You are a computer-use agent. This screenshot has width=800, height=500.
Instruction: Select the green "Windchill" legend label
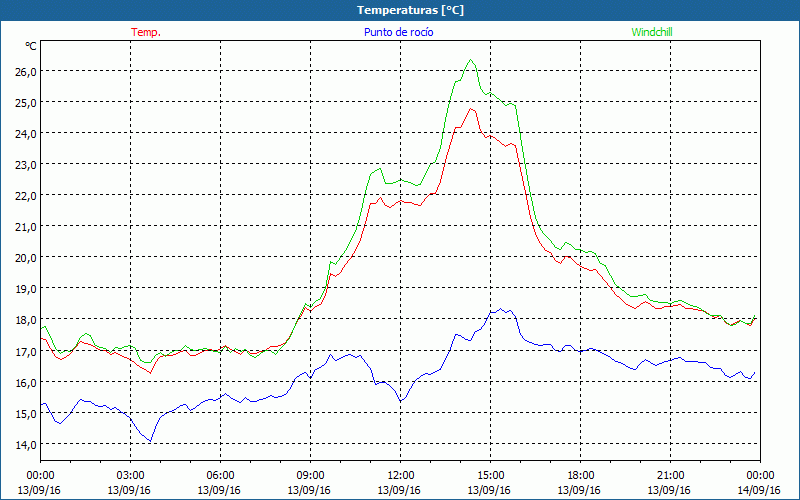click(x=652, y=32)
